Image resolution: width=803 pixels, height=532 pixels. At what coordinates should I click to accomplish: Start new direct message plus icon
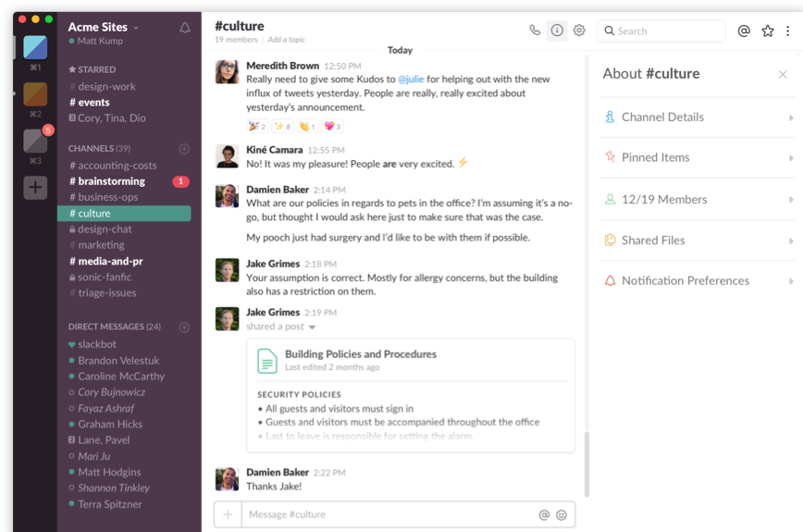(x=184, y=328)
